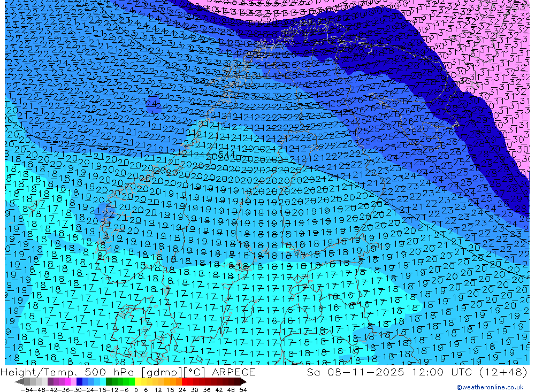Select the bright yellow swatch at 0 in legend
The image size is (535, 392).
point(138,382)
